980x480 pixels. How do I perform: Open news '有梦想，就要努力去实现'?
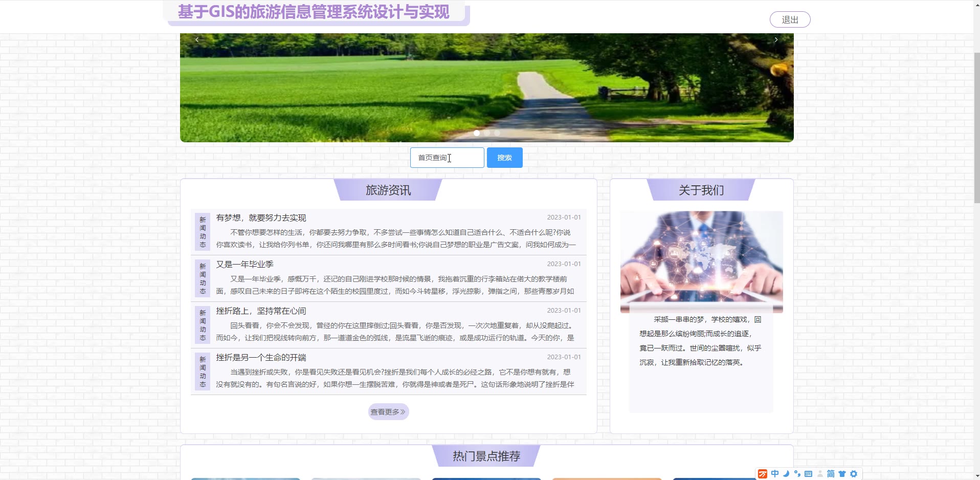pos(261,218)
